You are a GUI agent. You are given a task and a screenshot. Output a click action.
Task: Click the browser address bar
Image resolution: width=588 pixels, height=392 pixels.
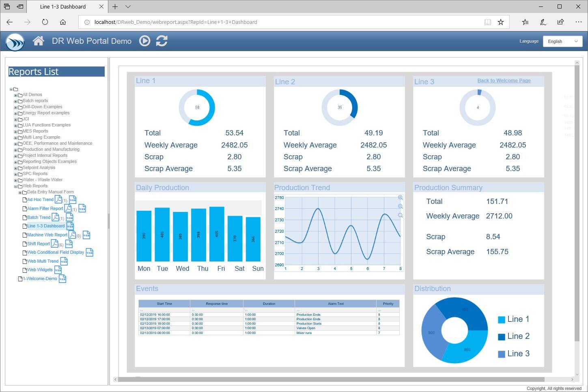(x=284, y=22)
